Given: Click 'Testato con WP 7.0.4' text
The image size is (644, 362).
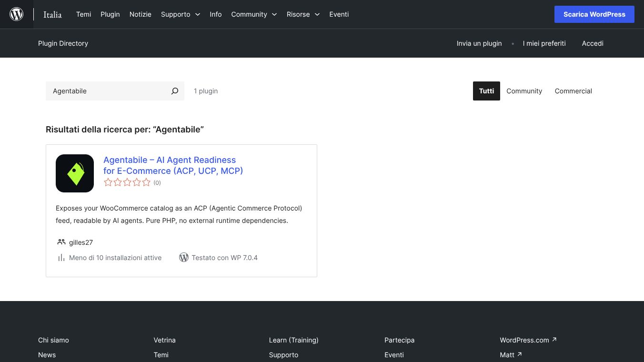Looking at the screenshot, I should [x=225, y=258].
